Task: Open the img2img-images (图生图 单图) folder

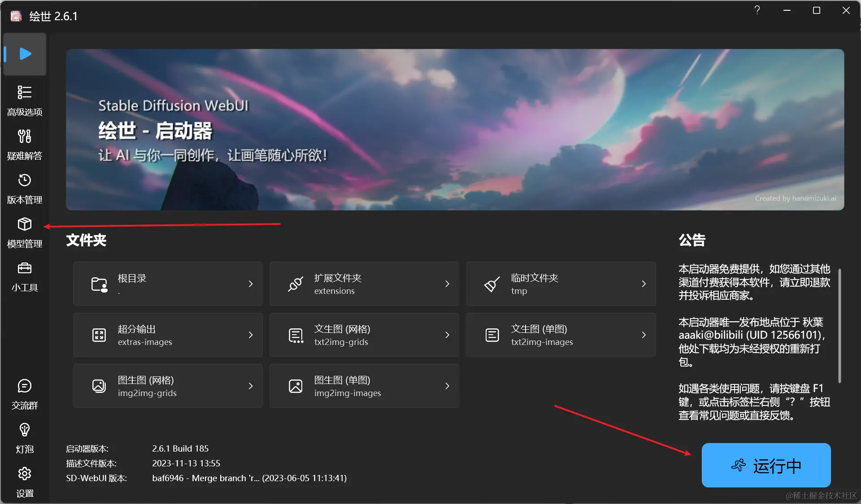Action: point(364,386)
